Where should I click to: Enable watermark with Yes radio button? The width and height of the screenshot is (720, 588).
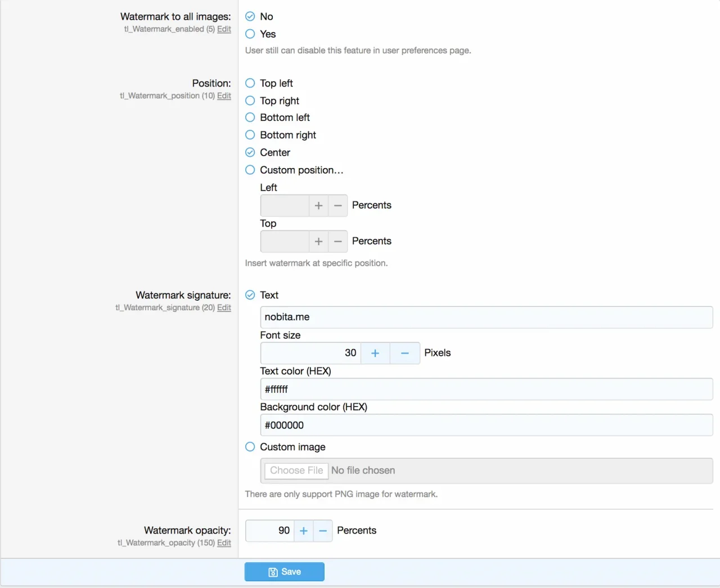click(250, 34)
